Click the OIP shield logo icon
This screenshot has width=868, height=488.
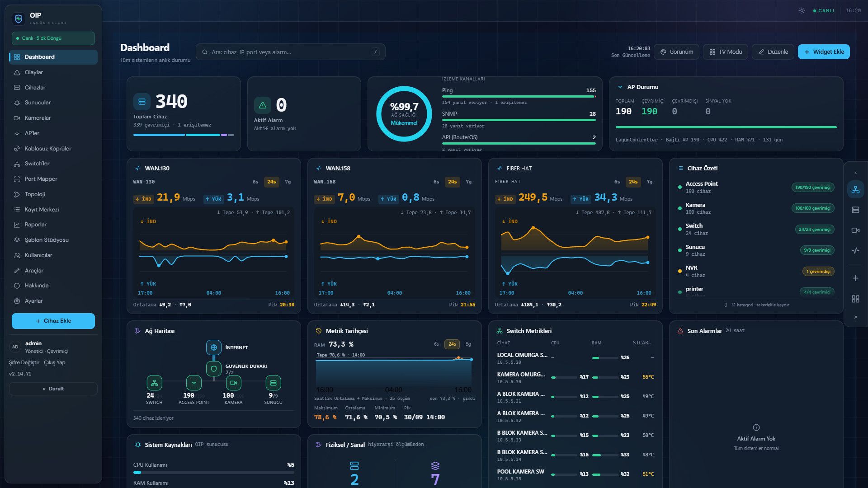click(19, 19)
